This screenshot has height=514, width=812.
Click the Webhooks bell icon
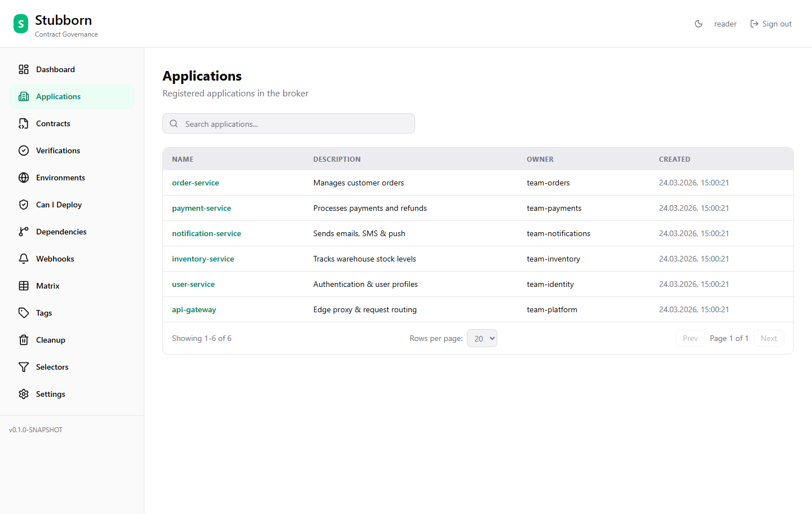click(x=23, y=258)
